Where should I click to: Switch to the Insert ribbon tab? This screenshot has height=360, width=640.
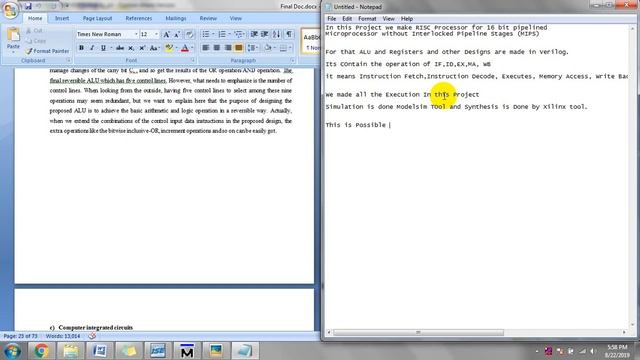pyautogui.click(x=62, y=18)
